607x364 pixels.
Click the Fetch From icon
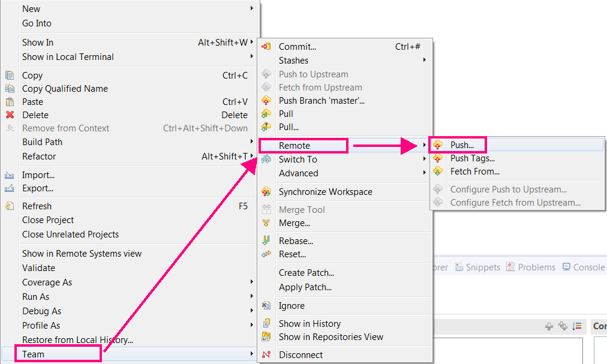438,171
